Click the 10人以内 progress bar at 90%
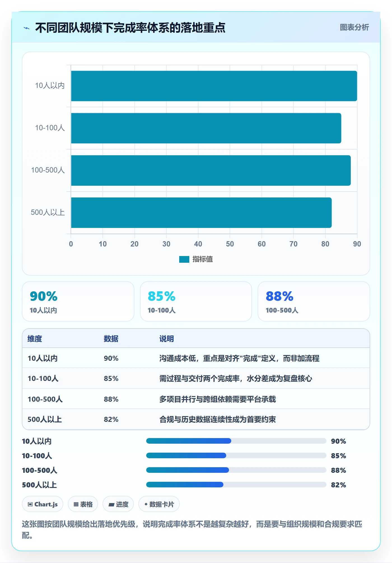 [x=236, y=441]
